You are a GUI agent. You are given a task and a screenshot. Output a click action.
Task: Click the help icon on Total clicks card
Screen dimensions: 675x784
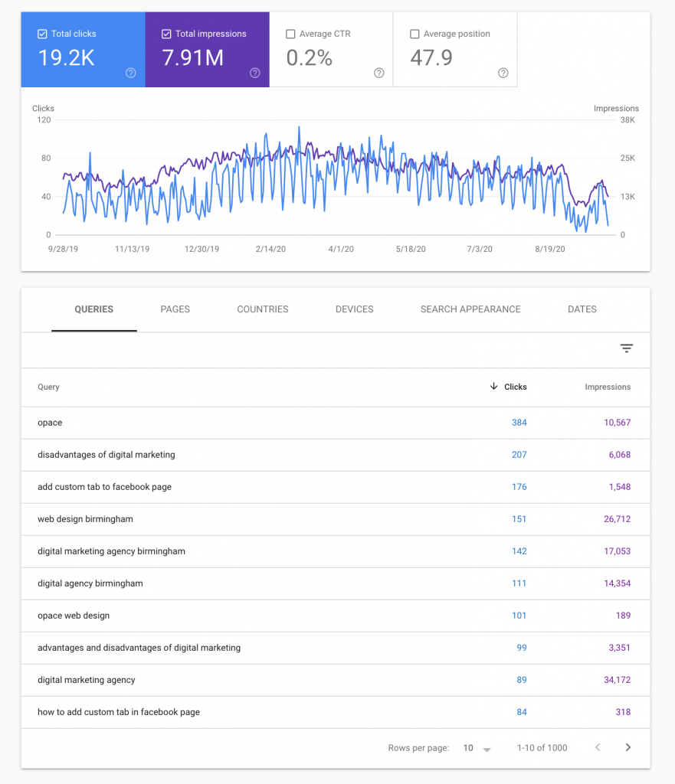click(x=130, y=73)
